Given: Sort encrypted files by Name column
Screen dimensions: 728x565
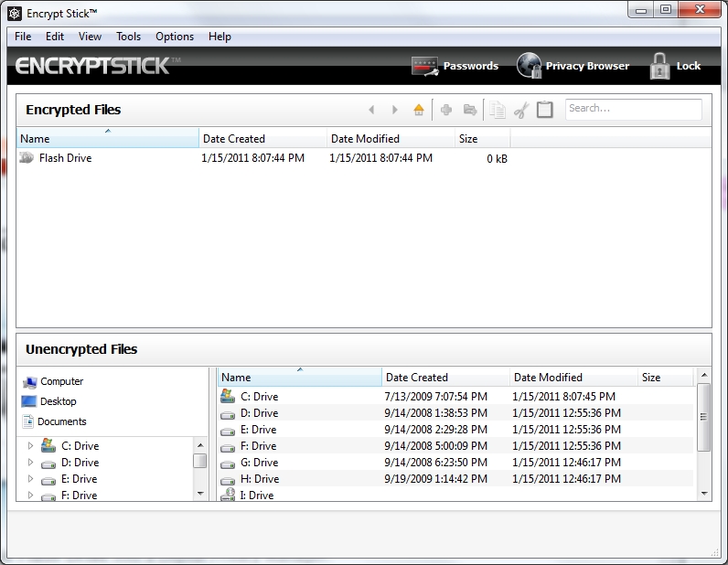Looking at the screenshot, I should 108,138.
